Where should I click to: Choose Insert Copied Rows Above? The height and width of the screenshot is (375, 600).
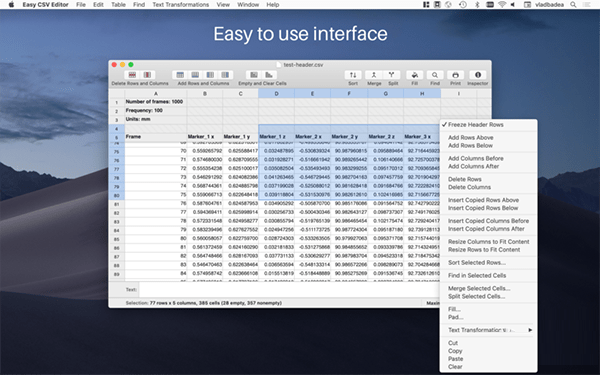(489, 200)
